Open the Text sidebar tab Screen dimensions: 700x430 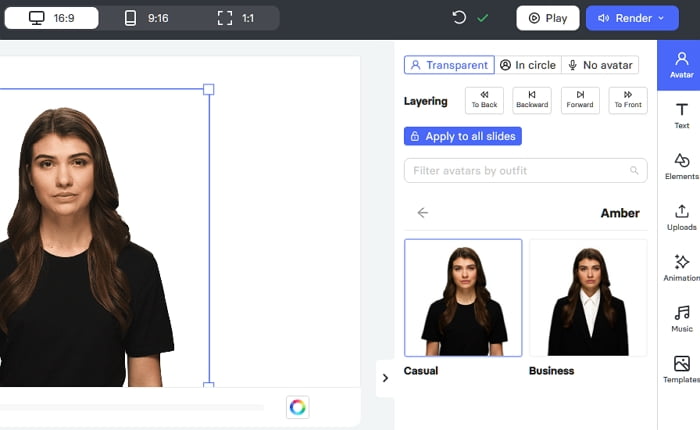coord(681,116)
